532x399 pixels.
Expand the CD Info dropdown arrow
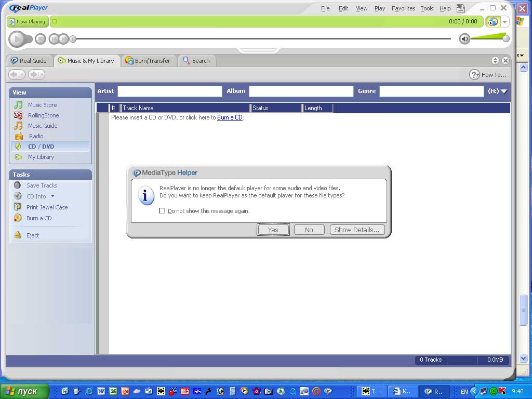point(52,196)
